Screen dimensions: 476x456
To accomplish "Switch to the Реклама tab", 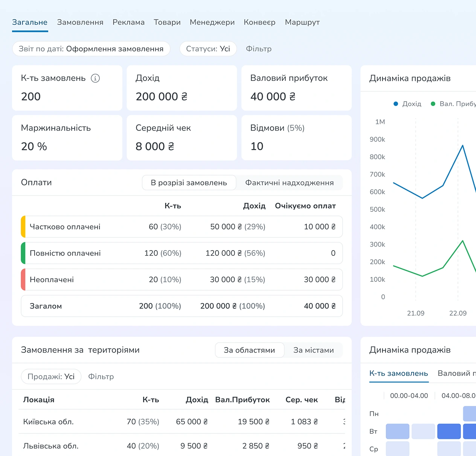I will click(x=128, y=22).
